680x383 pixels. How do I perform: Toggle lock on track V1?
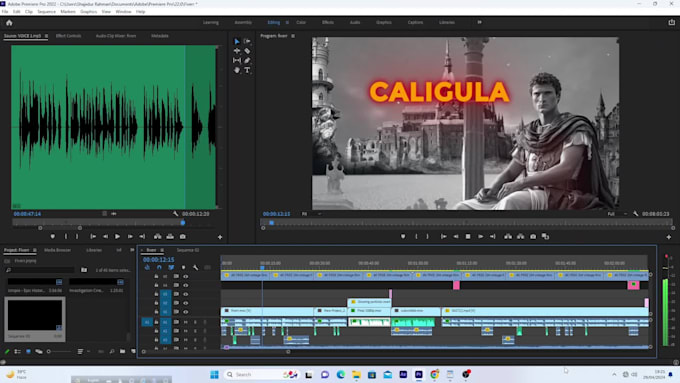coord(156,311)
